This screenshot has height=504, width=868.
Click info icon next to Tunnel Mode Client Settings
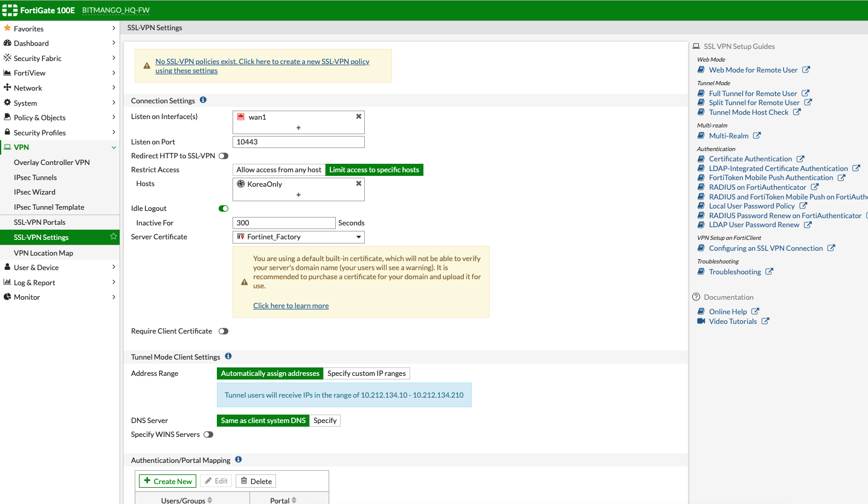[x=228, y=357]
